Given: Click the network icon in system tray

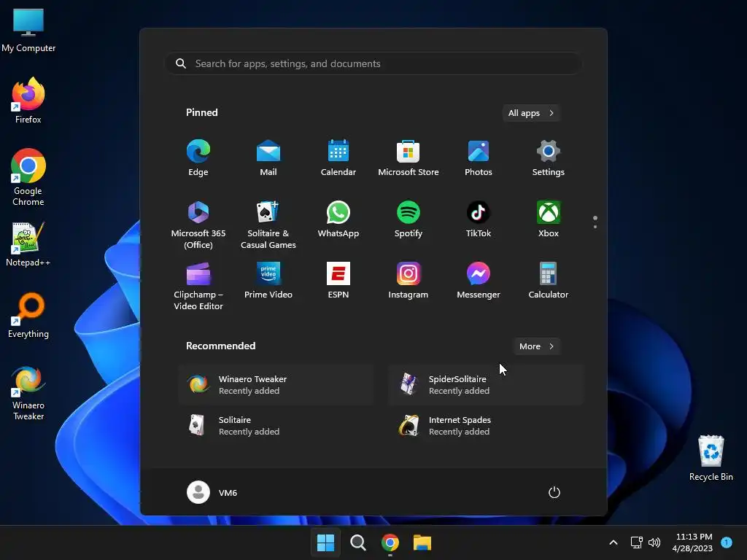Looking at the screenshot, I should pos(636,542).
